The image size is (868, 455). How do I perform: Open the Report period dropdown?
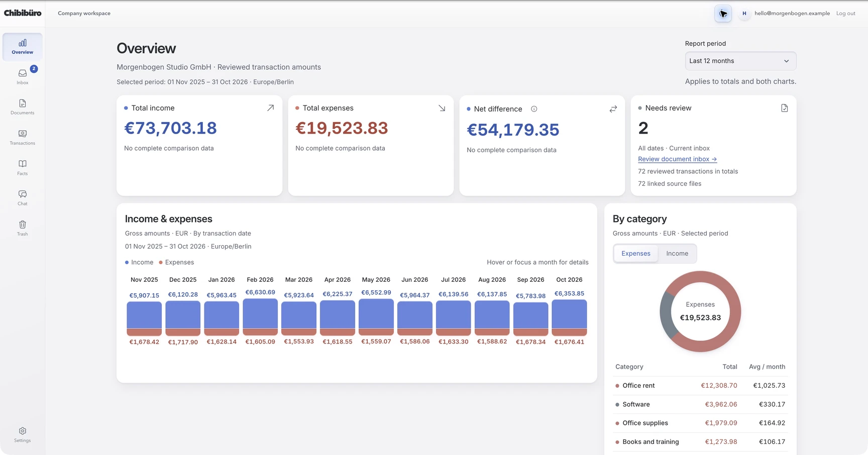740,61
